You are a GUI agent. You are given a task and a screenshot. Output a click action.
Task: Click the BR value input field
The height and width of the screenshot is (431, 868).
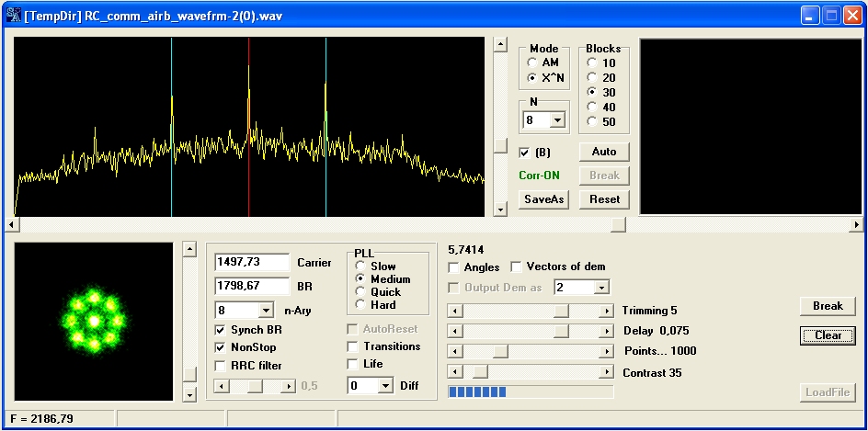click(252, 286)
